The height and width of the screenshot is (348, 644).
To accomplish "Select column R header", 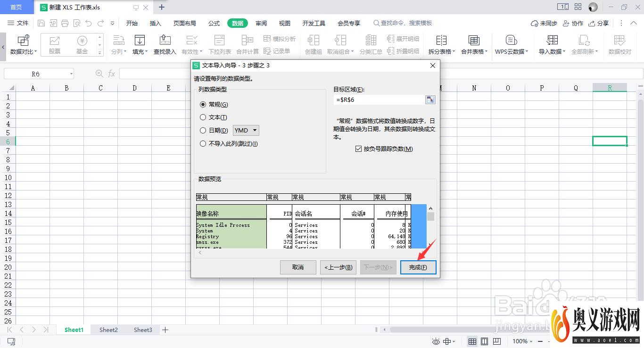I will pyautogui.click(x=610, y=88).
